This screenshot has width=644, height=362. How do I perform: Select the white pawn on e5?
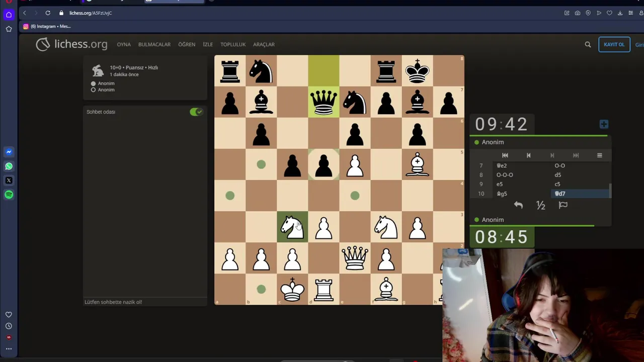355,164
